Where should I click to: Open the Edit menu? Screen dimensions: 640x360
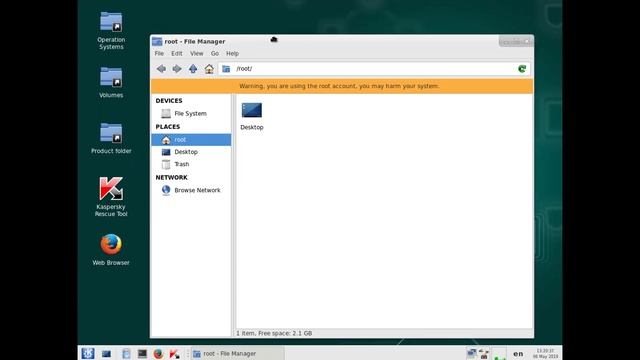(177, 53)
